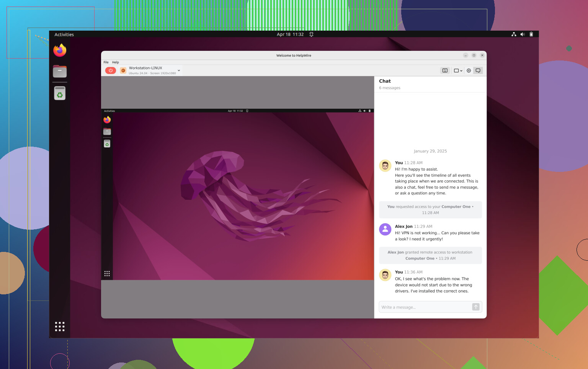
Task: Click the host battery indicator icon
Action: pos(531,34)
